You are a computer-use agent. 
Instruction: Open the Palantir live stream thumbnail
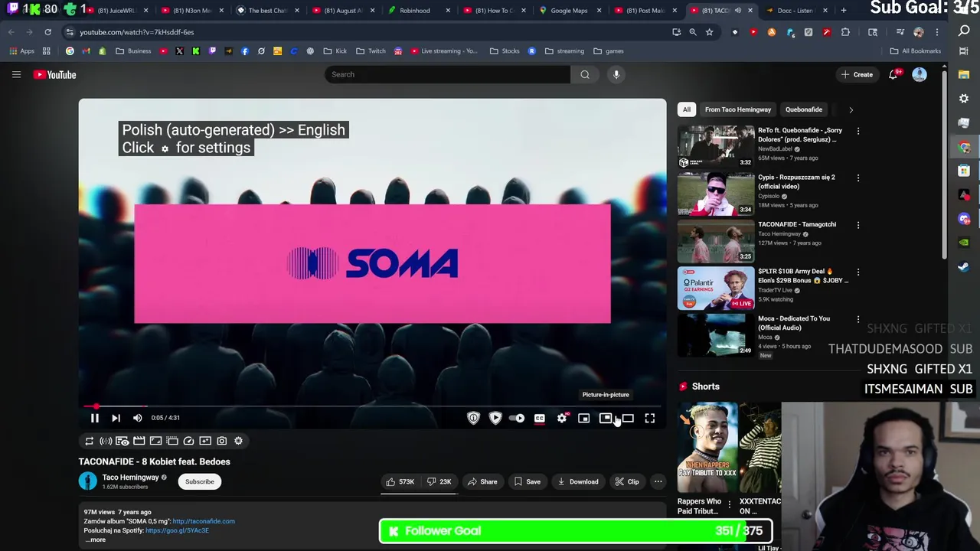click(x=716, y=288)
